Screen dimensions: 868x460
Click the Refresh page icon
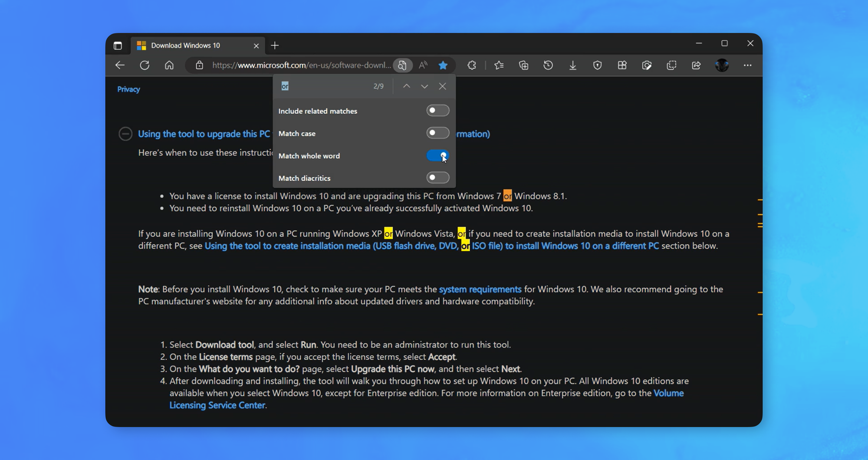pyautogui.click(x=145, y=66)
